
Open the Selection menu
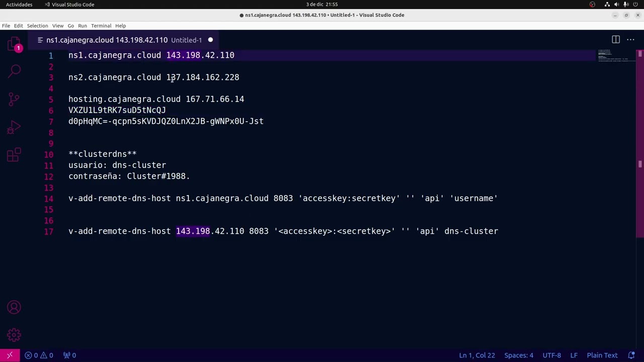37,26
